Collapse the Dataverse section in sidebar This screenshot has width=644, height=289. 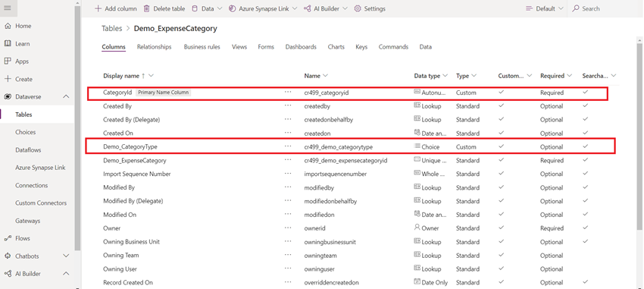(66, 96)
